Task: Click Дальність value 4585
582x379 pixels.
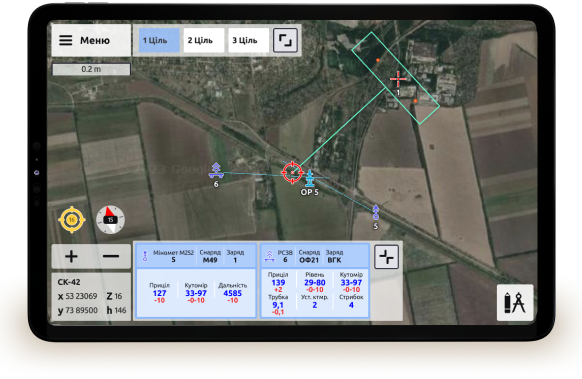Action: click(233, 293)
